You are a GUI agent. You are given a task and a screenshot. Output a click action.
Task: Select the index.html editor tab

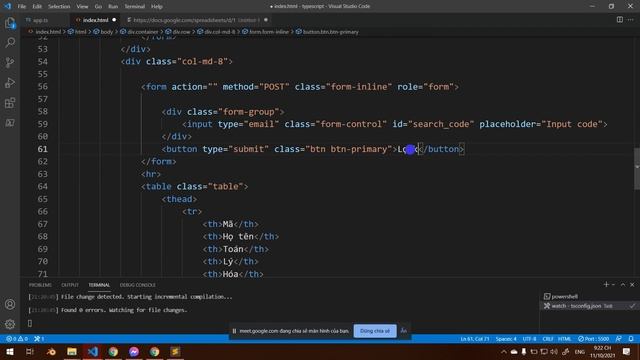pos(95,20)
